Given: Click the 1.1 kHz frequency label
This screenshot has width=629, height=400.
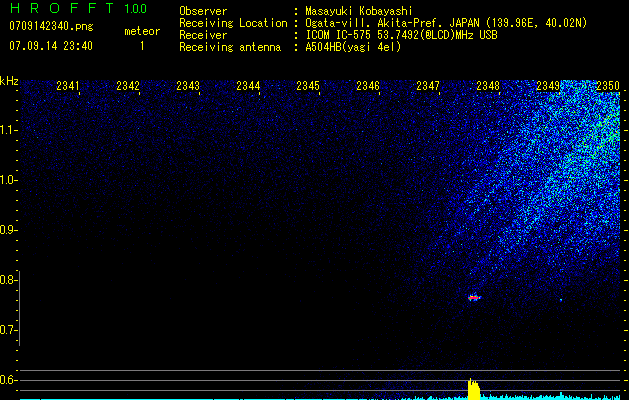Looking at the screenshot, I should (8, 130).
